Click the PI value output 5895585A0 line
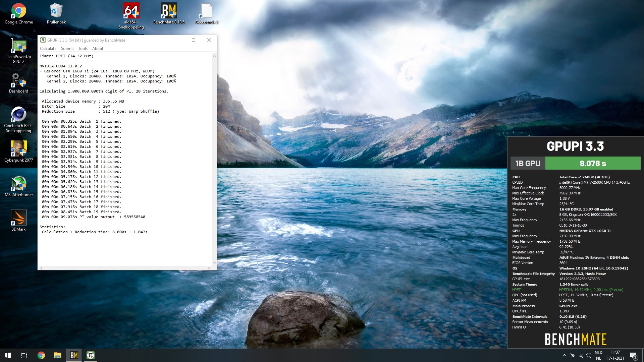The image size is (644, 362). [94, 217]
